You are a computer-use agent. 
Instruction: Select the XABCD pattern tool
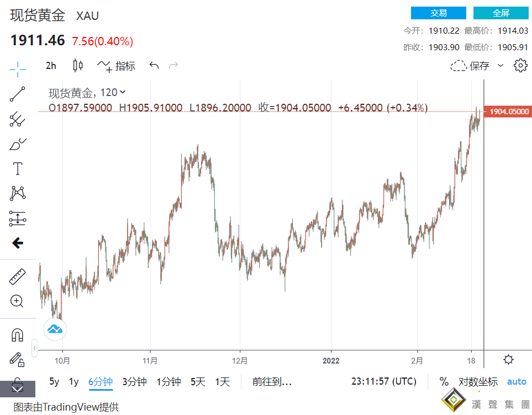click(x=17, y=193)
